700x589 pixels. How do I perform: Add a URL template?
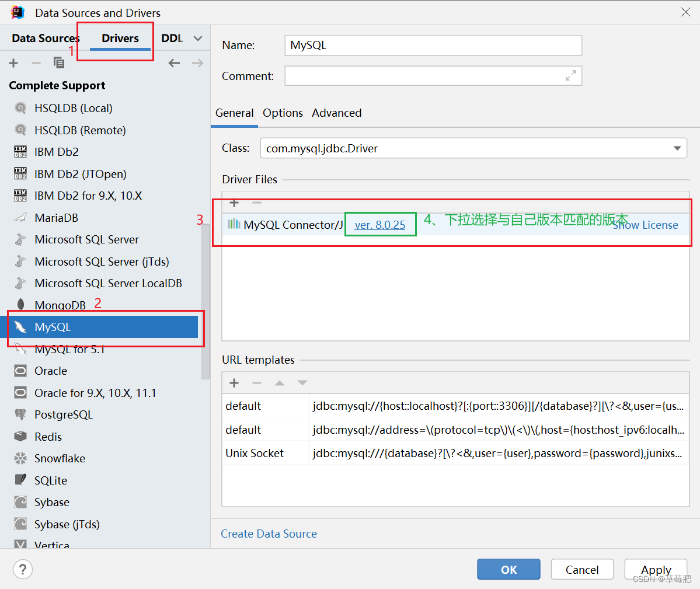coord(234,383)
